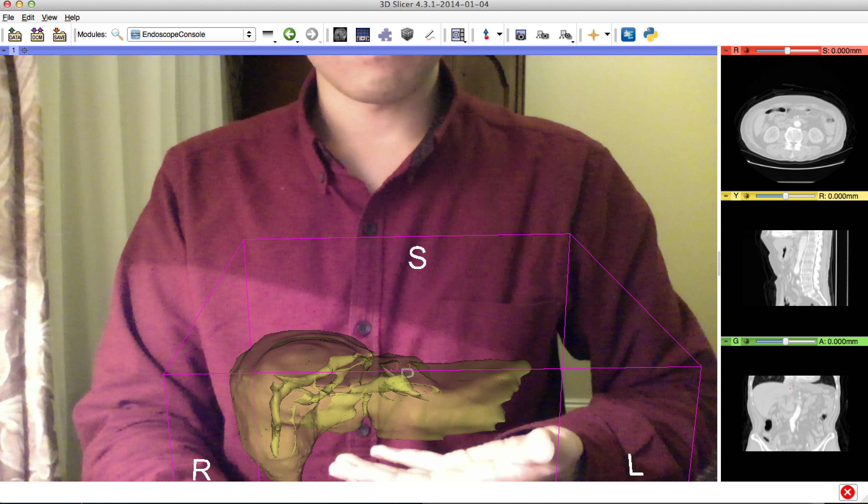Screen dimensions: 868x504
Task: Click the Load DATA toolbar icon
Action: (x=15, y=35)
